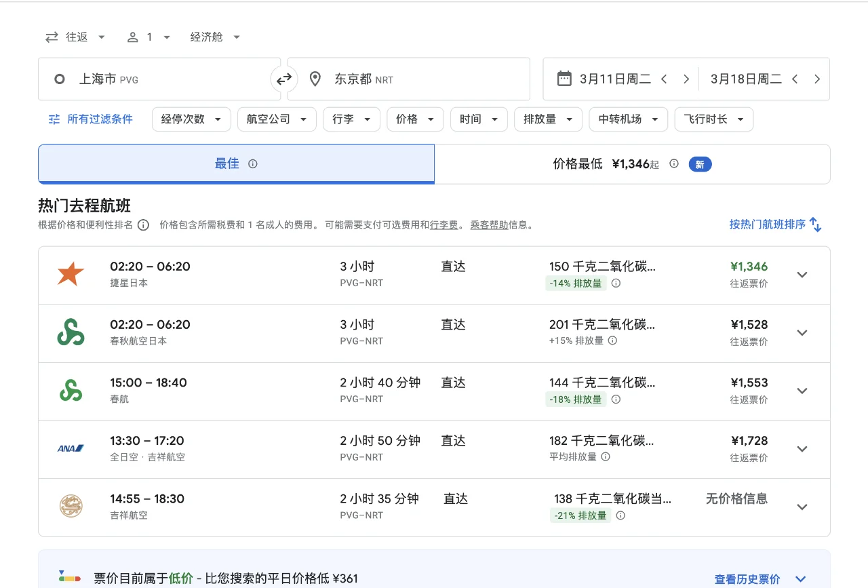
Task: Click the Juneyao Airlines logo
Action: 71,507
